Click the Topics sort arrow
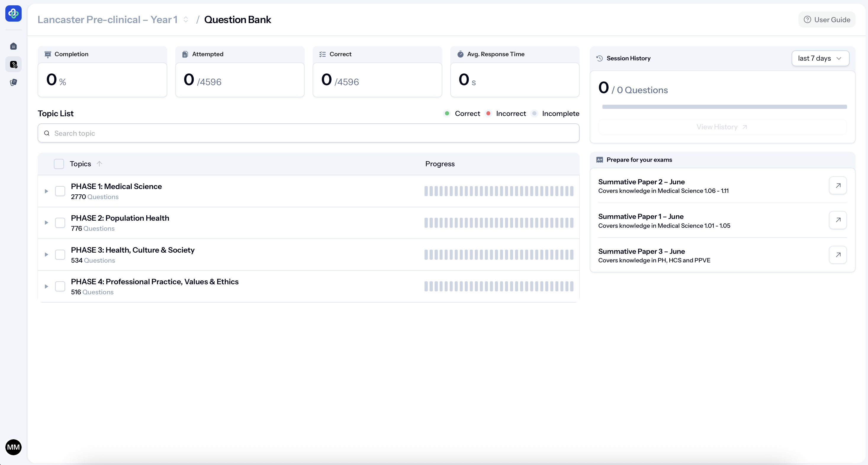Viewport: 868px width, 465px height. (x=99, y=164)
